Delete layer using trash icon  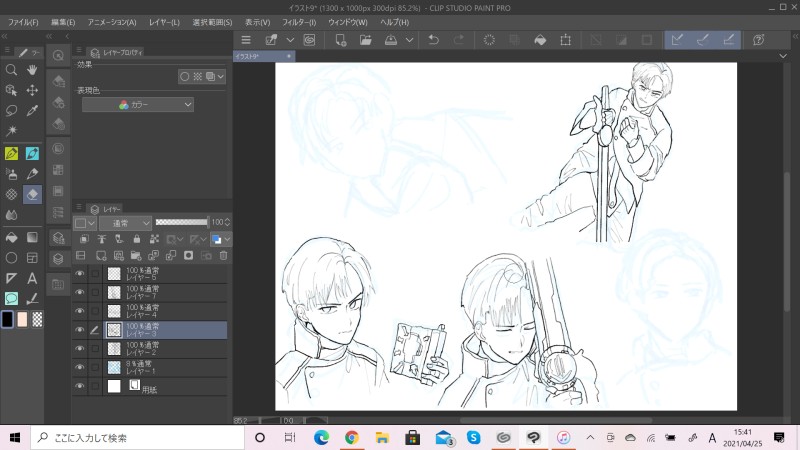coord(223,256)
